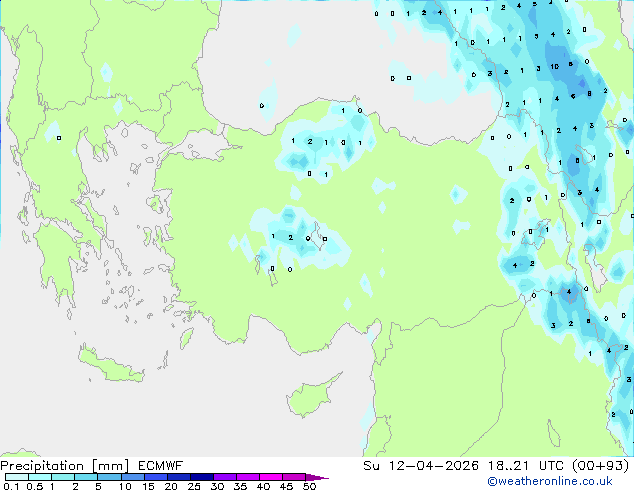Select legend swatch between 1 and 2
The width and height of the screenshot is (634, 490).
[x=63, y=477]
